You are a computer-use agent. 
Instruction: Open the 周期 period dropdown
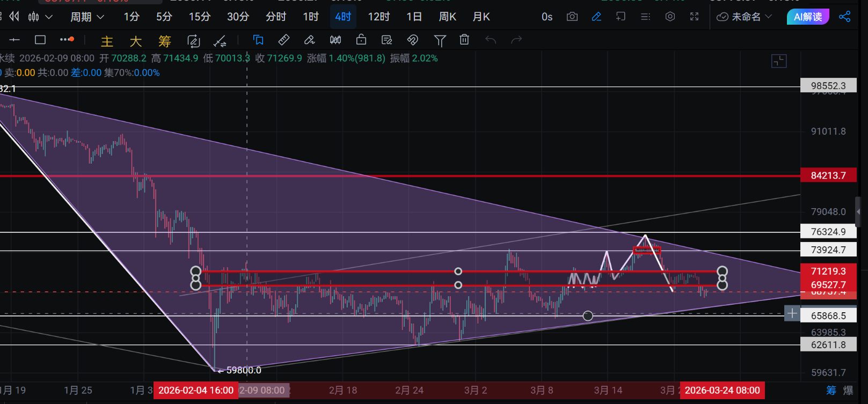tap(87, 17)
